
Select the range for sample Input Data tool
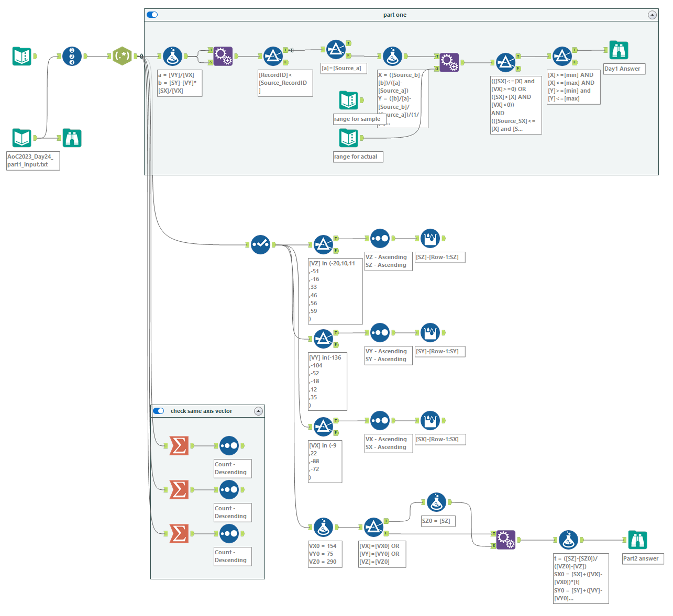tap(348, 100)
